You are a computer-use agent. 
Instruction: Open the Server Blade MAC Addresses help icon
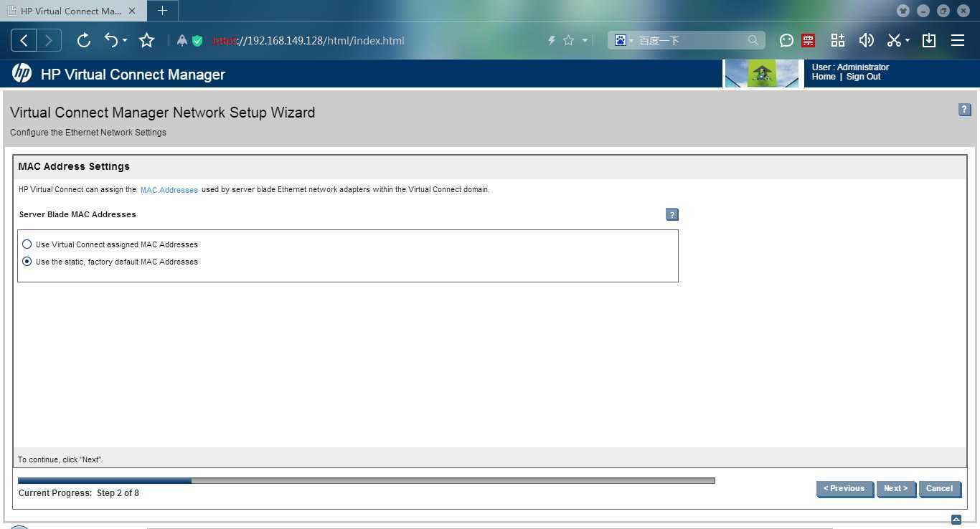(672, 214)
